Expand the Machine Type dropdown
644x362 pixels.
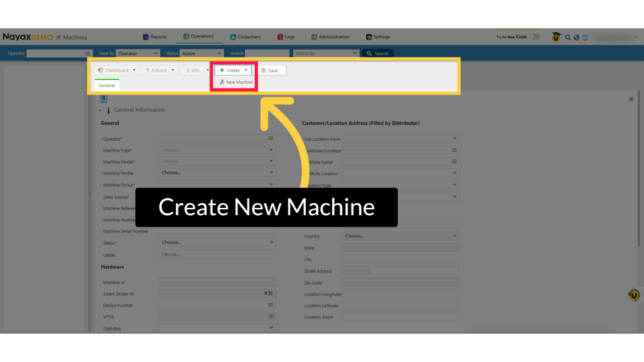pyautogui.click(x=217, y=150)
